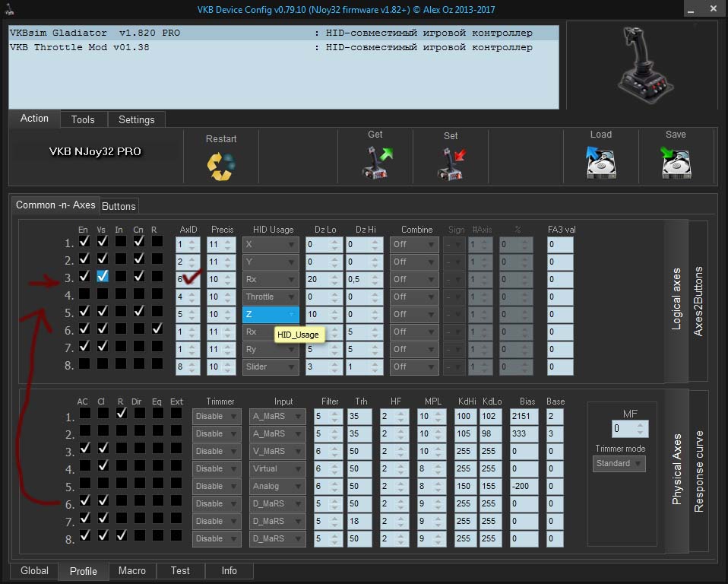
Task: Select the Profile bottom tab
Action: coord(83,571)
